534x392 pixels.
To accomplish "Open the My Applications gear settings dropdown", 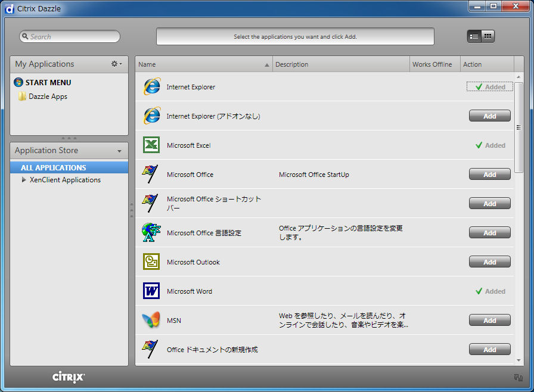I will click(116, 64).
